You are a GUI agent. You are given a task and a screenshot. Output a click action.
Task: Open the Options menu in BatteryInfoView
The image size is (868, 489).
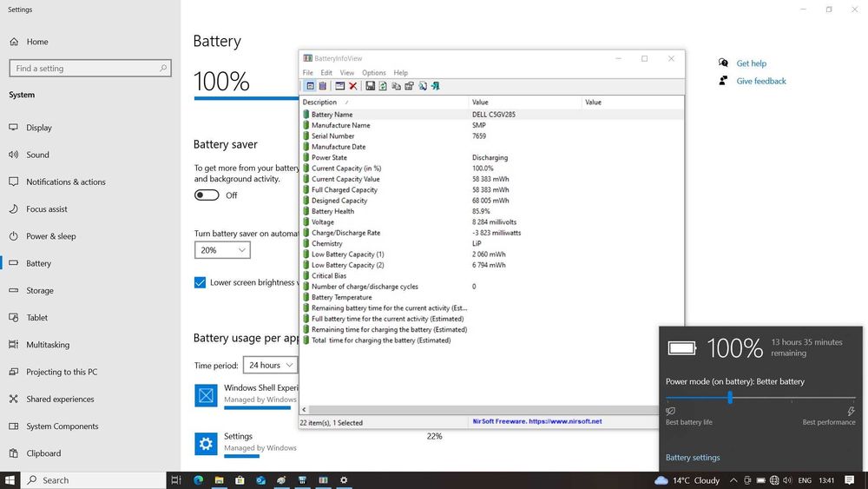pyautogui.click(x=373, y=73)
